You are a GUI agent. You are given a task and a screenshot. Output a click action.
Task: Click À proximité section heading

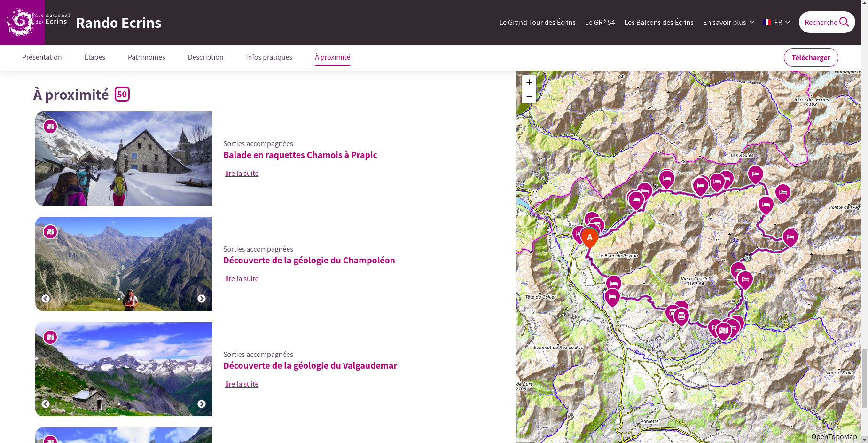(71, 95)
